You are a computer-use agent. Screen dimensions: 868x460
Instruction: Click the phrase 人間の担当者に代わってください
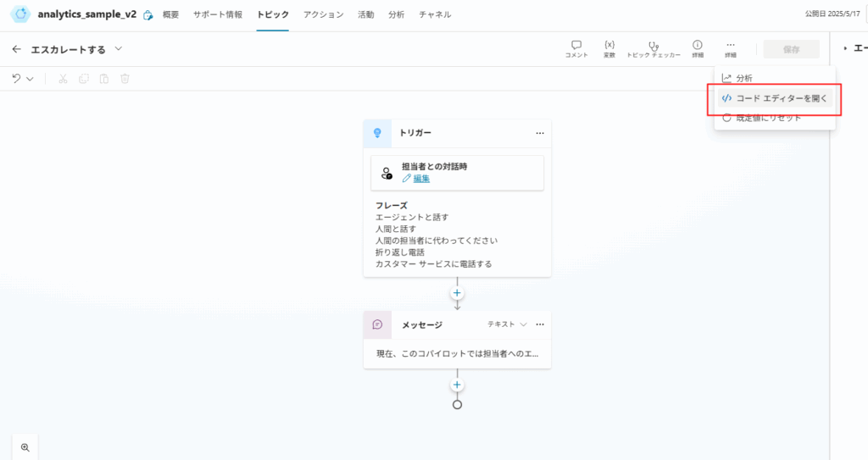pyautogui.click(x=437, y=241)
